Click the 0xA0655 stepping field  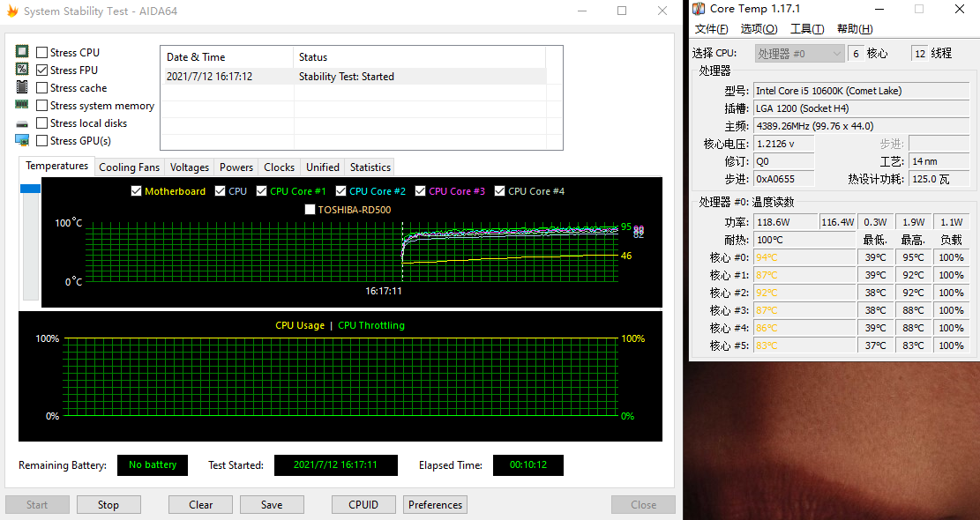click(x=784, y=179)
